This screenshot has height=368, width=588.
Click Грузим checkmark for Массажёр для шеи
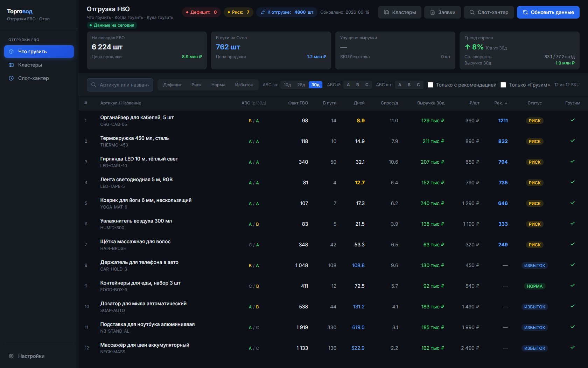click(573, 348)
